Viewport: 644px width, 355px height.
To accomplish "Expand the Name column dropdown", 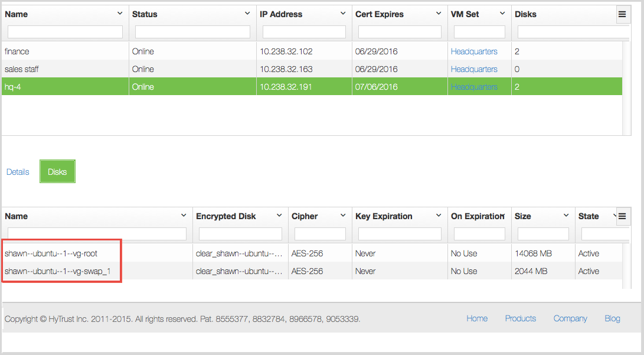I will click(x=120, y=13).
